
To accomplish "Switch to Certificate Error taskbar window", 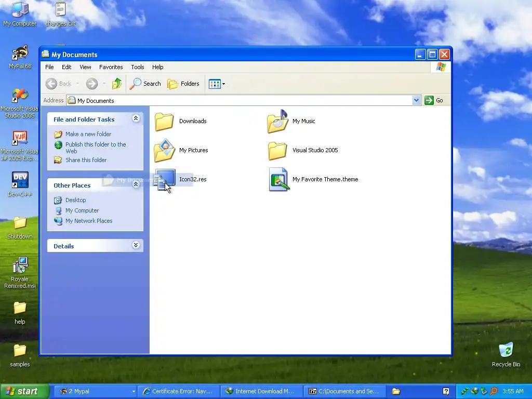I will click(x=178, y=391).
